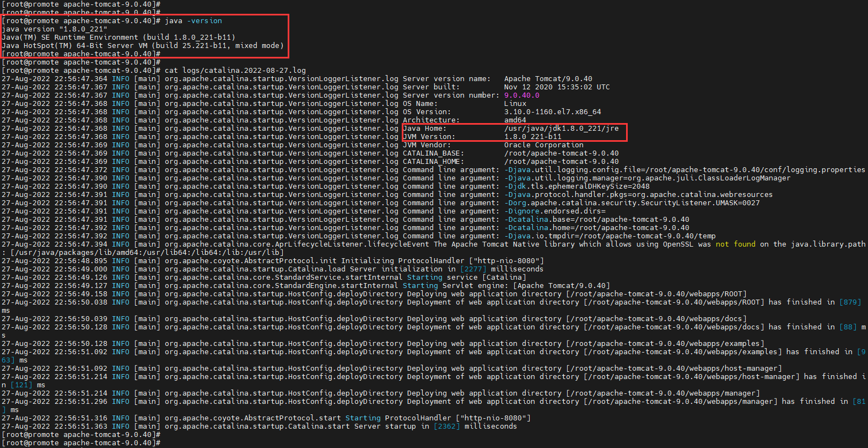868x448 pixels.
Task: Click the "-Dignore.endorsed.dirs=" argument
Action: pyautogui.click(x=555, y=211)
